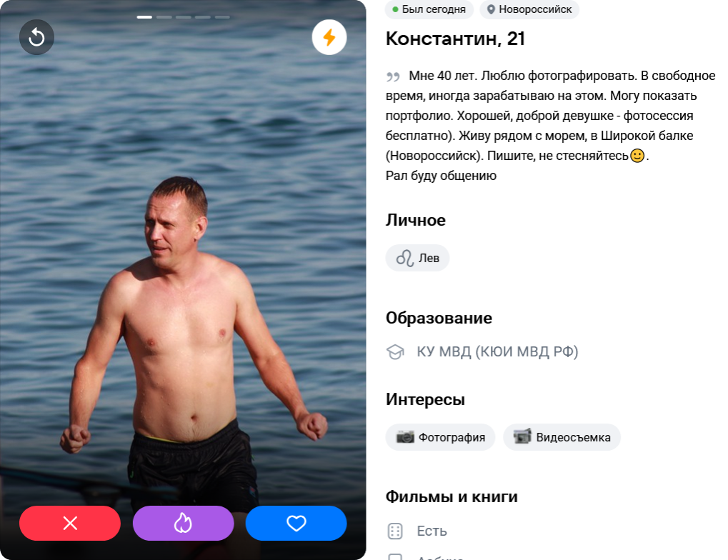Tap the profile photo to advance

184,279
